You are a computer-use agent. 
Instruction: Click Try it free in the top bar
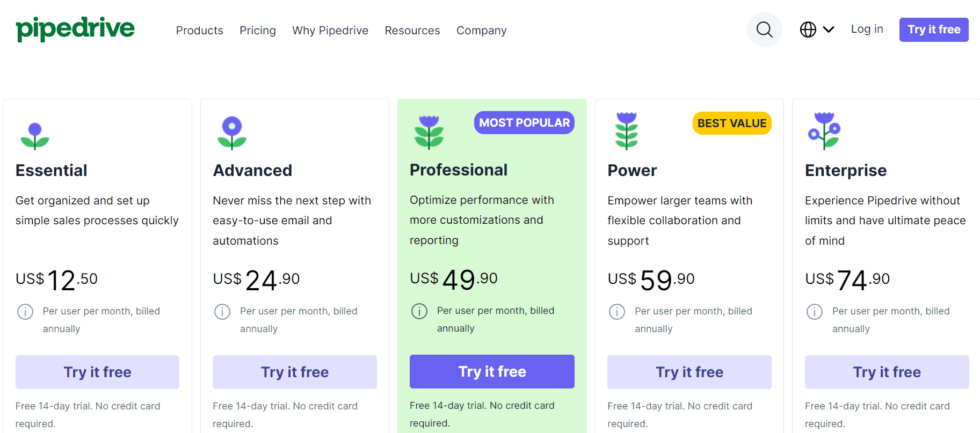(x=933, y=30)
